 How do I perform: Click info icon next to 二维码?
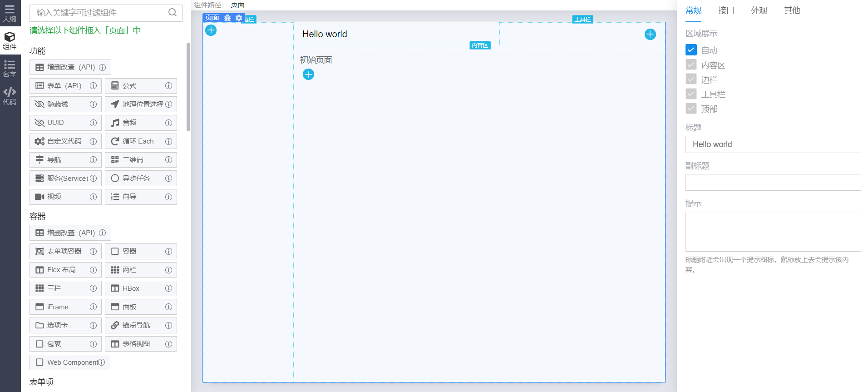pos(169,160)
